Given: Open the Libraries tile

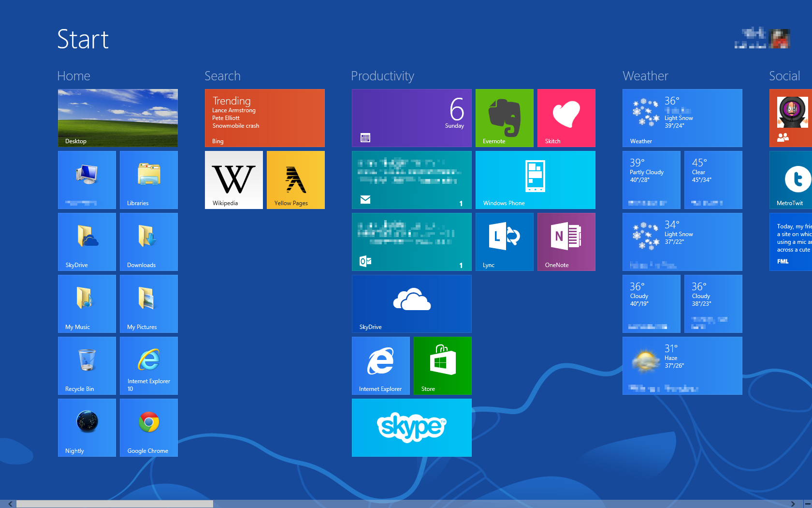Looking at the screenshot, I should [x=149, y=180].
